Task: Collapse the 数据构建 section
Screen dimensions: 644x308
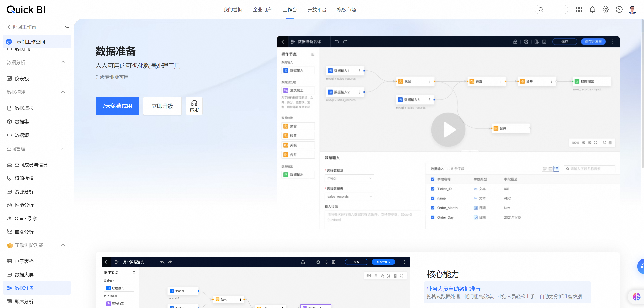Action: click(63, 92)
